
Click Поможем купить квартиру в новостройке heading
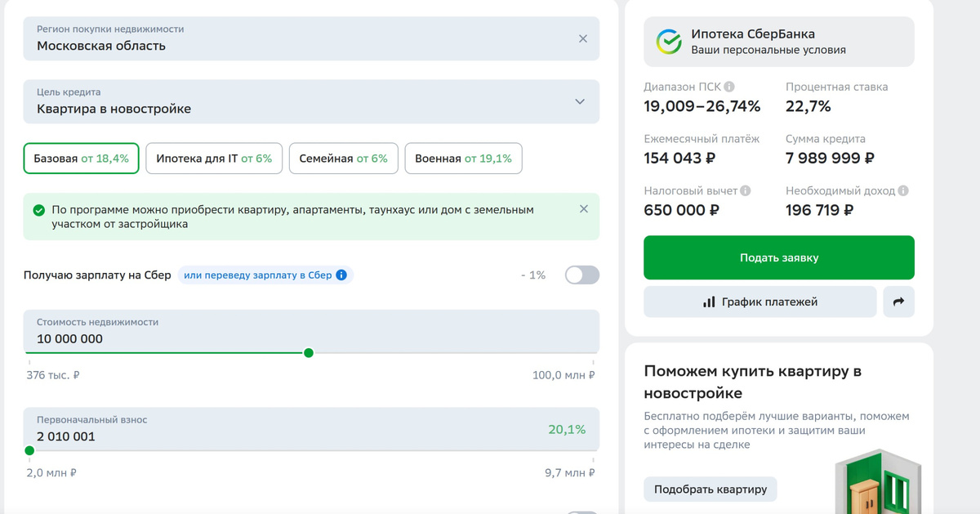753,382
